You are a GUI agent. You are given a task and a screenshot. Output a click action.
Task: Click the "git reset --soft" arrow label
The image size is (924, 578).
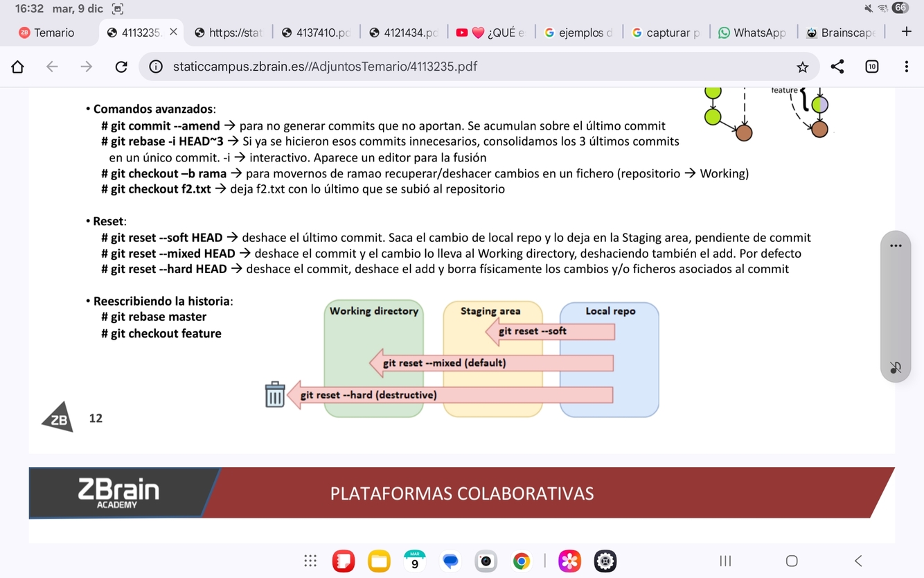point(532,331)
